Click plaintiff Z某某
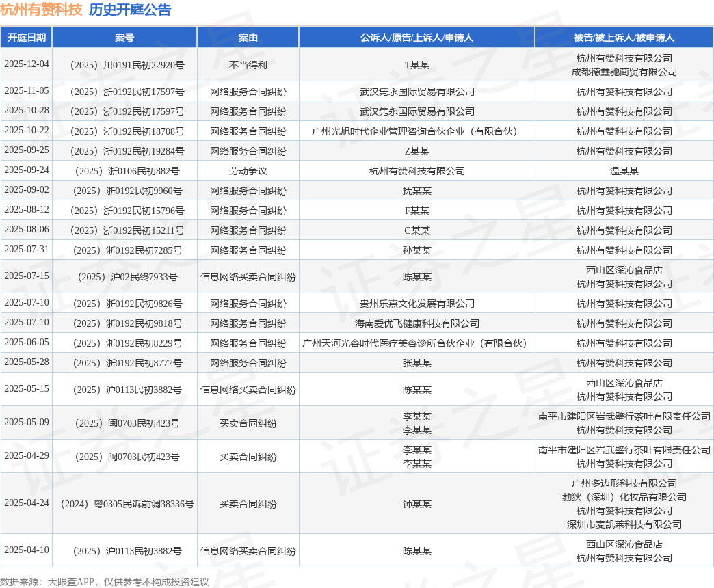The width and height of the screenshot is (714, 588). pyautogui.click(x=416, y=151)
